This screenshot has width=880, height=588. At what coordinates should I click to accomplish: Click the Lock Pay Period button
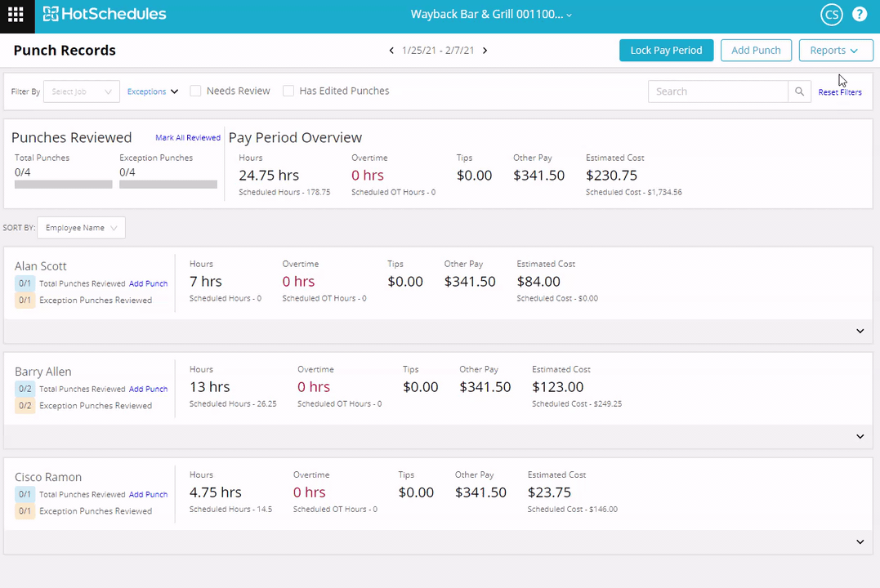click(x=666, y=51)
